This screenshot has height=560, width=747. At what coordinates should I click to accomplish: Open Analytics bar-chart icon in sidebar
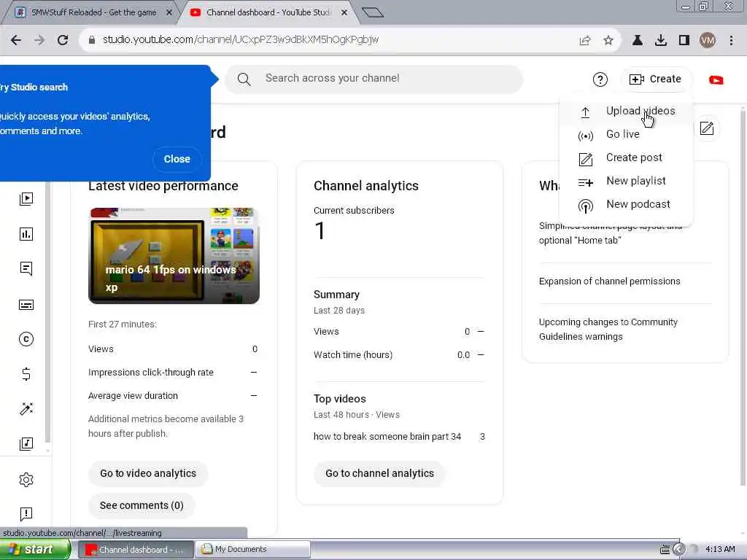coord(26,234)
